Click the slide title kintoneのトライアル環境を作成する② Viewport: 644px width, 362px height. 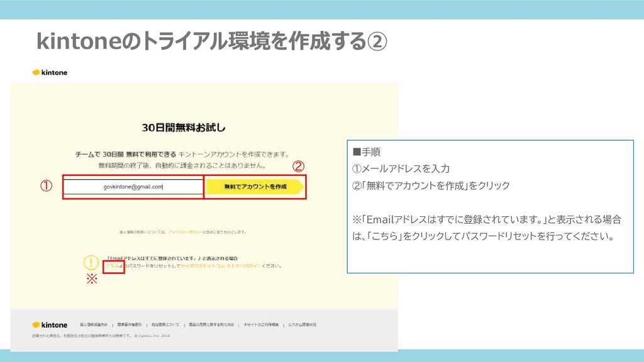(212, 41)
